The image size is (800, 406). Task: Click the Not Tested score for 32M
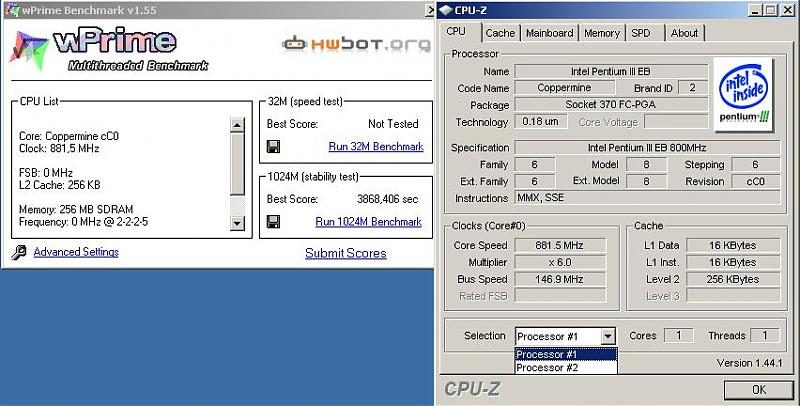coord(393,124)
